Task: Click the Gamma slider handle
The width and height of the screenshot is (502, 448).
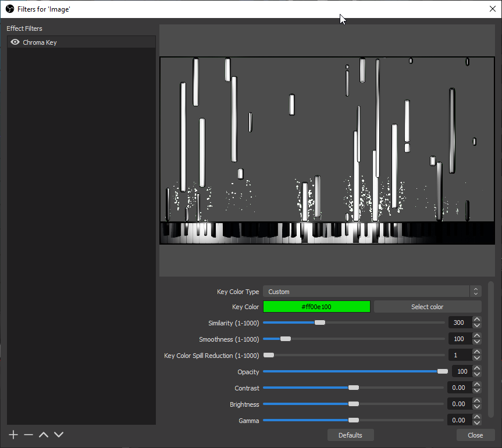Action: 354,420
